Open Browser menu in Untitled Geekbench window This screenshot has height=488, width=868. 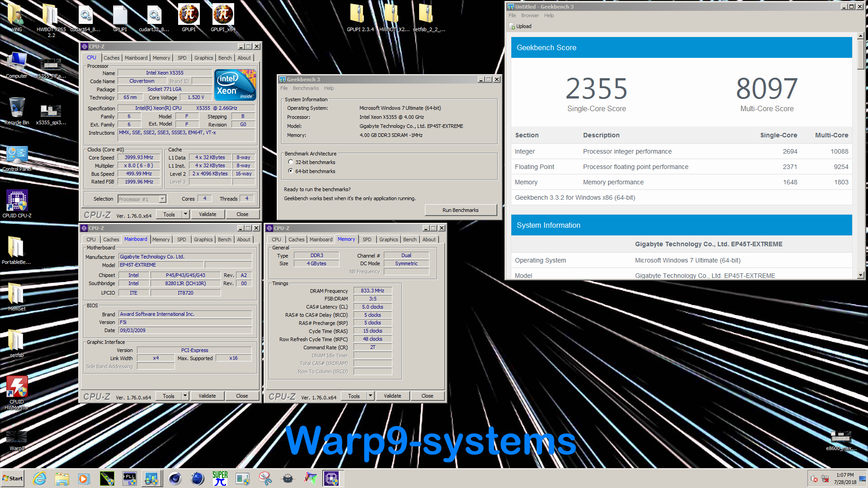pos(530,15)
